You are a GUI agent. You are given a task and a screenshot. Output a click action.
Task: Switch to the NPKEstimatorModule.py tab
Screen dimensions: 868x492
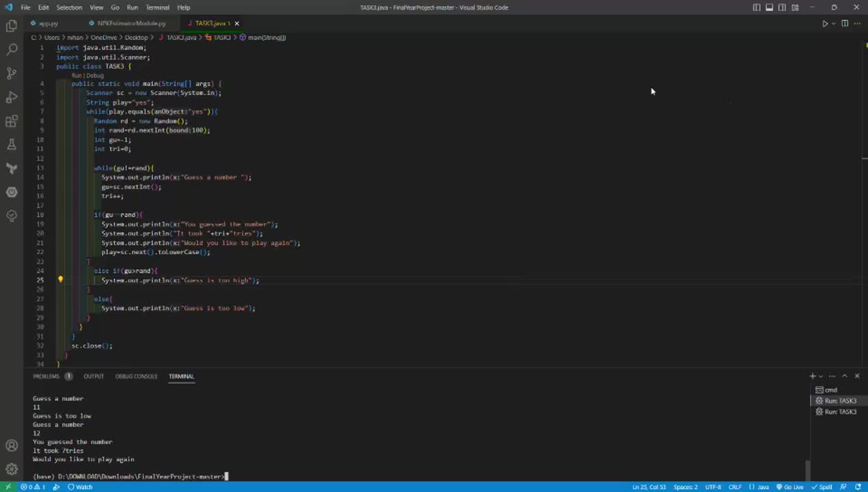131,23
